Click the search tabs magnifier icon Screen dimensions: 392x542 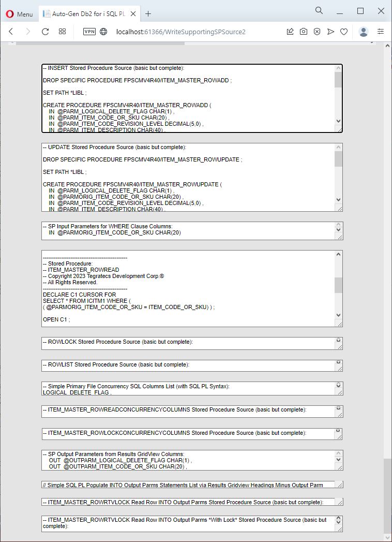319,11
